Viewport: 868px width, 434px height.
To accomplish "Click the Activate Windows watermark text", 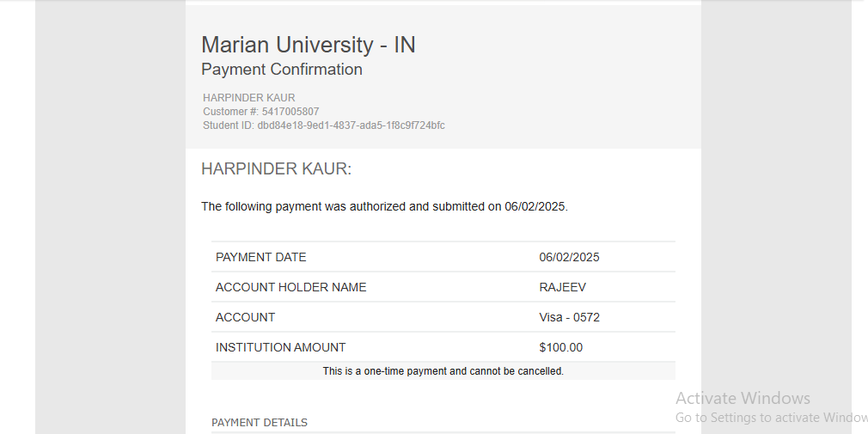I will [x=743, y=398].
